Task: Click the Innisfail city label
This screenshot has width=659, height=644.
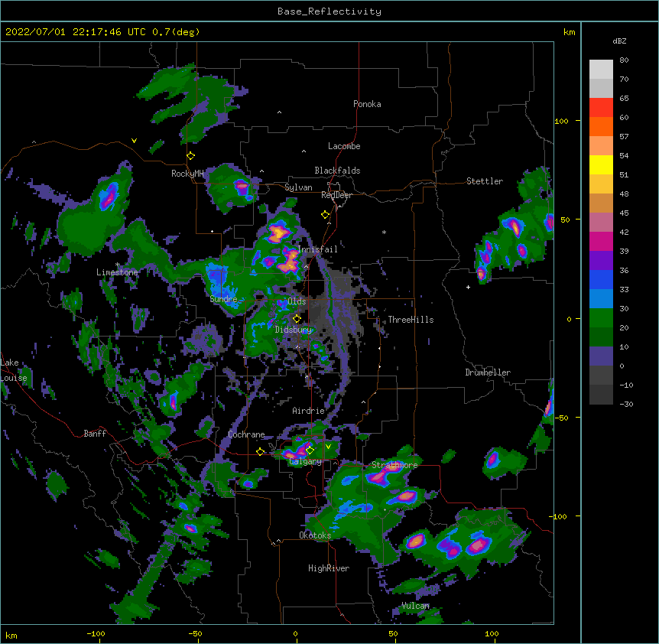Action: click(318, 249)
